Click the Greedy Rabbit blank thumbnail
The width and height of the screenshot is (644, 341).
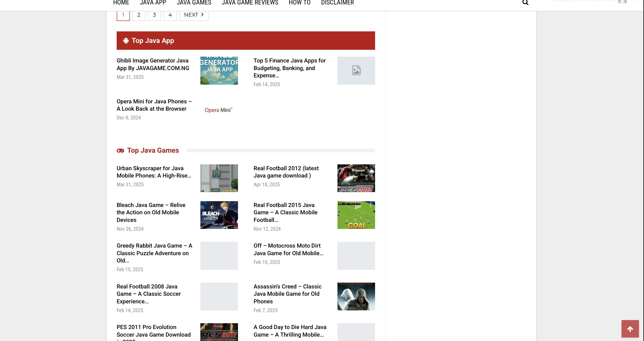pyautogui.click(x=219, y=256)
